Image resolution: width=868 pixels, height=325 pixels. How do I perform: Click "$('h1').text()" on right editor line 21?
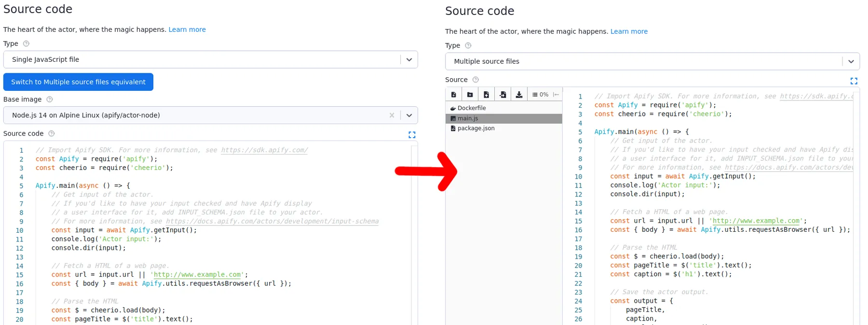pos(701,274)
